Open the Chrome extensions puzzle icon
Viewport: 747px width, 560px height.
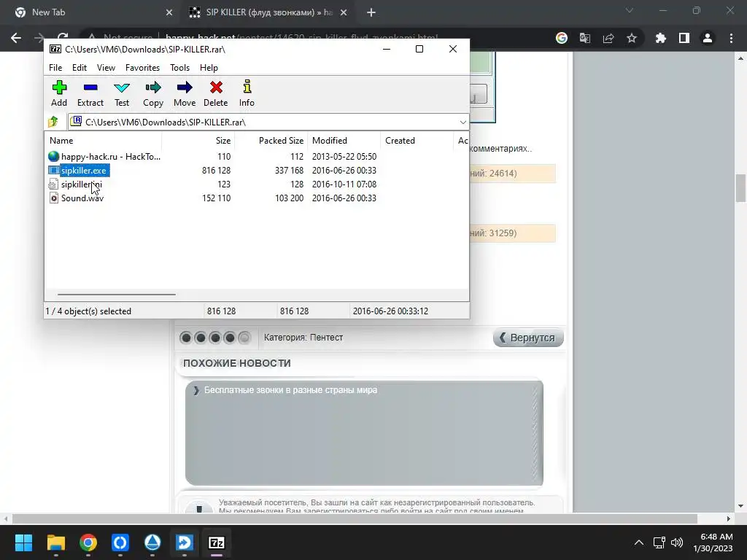pyautogui.click(x=661, y=38)
